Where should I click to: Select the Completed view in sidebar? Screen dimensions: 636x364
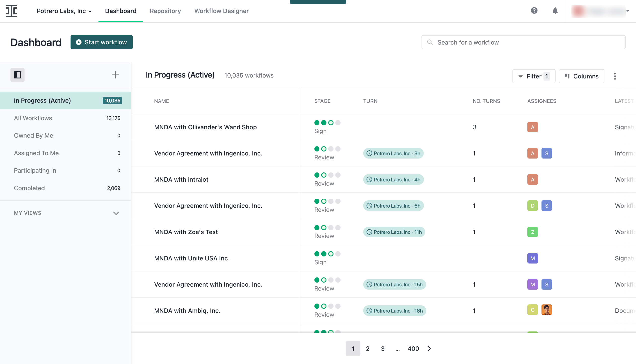click(x=29, y=188)
